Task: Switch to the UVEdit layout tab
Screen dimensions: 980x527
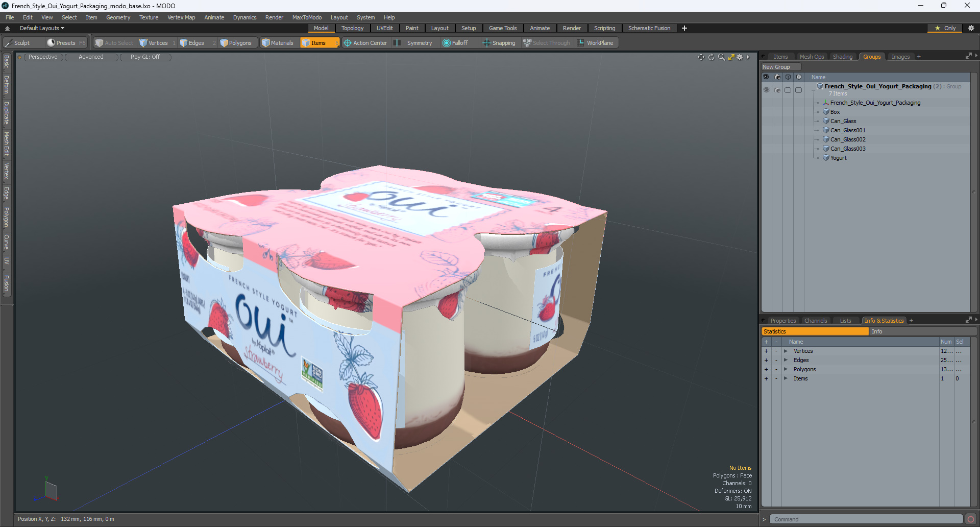Action: (384, 28)
